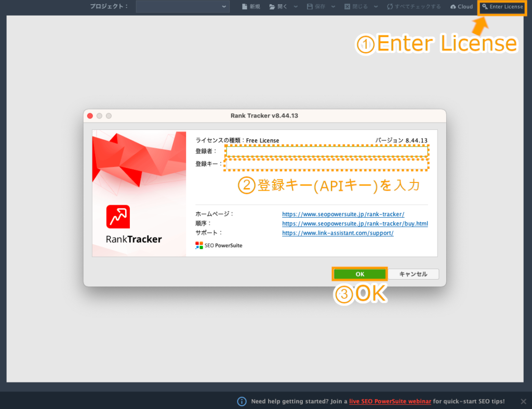Open the live SEO PowerSuite webinar link
Viewport: 532px width, 409px height.
[390, 401]
